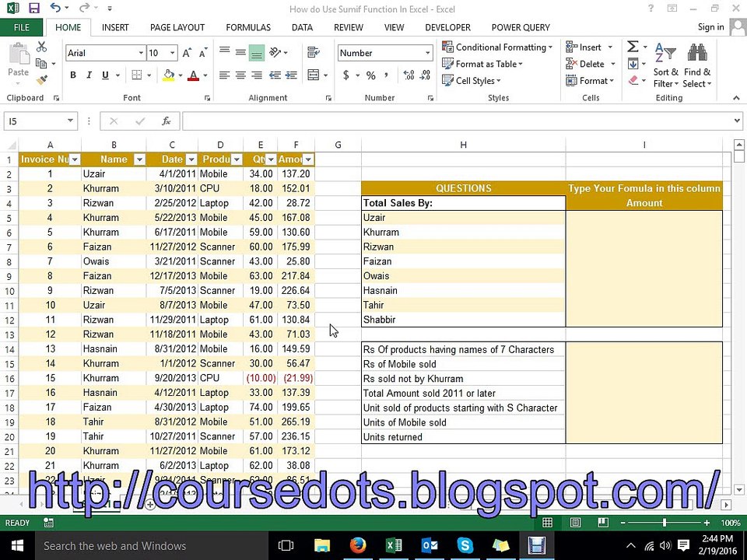The height and width of the screenshot is (560, 747).
Task: Toggle Bold formatting
Action: tap(73, 75)
